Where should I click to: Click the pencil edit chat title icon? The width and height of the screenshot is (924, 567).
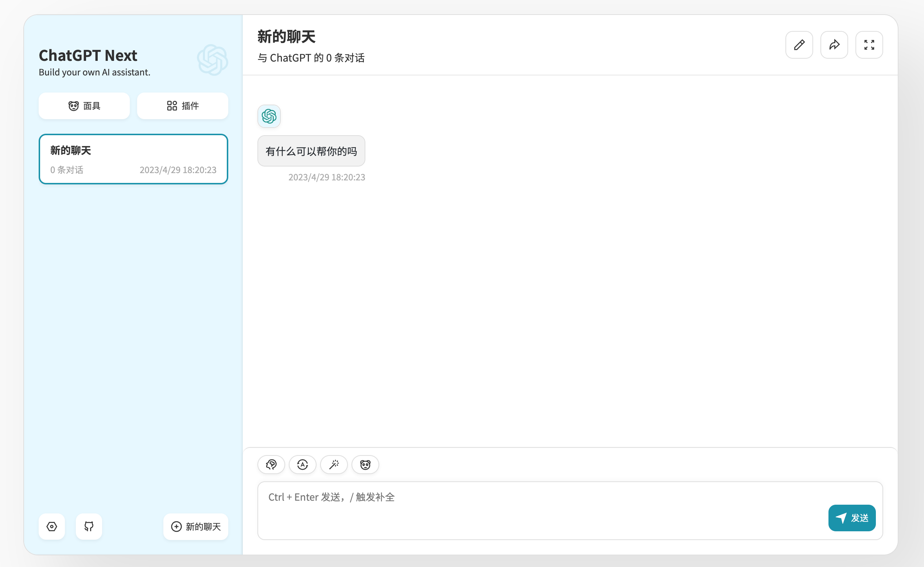coord(799,45)
